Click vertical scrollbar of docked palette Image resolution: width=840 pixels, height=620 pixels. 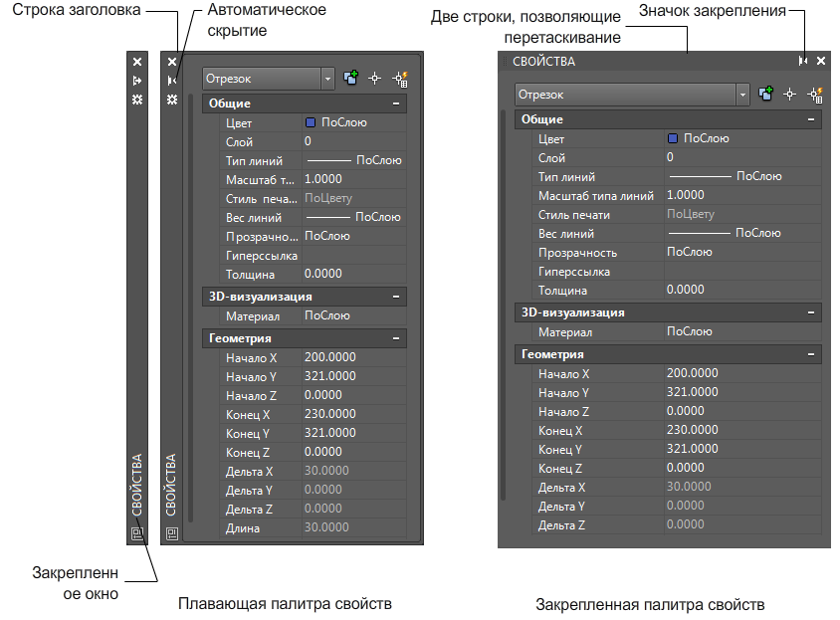pyautogui.click(x=503, y=306)
